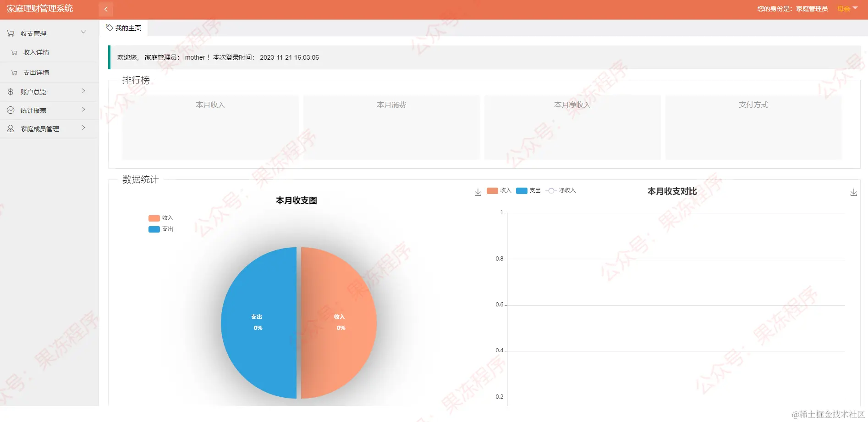The width and height of the screenshot is (868, 422).
Task: Toggle 收入 series in bar chart legend
Action: pos(499,190)
